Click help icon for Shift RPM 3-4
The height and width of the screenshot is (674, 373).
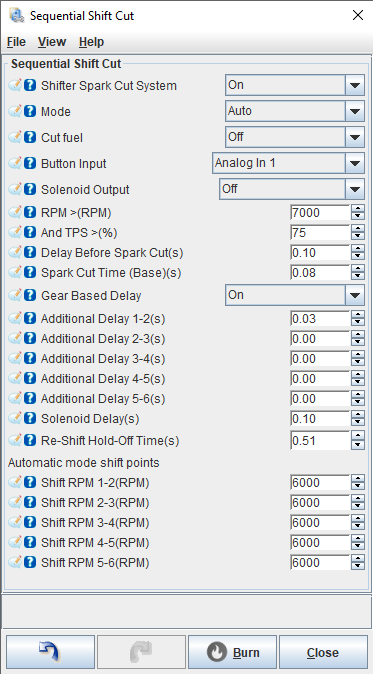pyautogui.click(x=30, y=523)
